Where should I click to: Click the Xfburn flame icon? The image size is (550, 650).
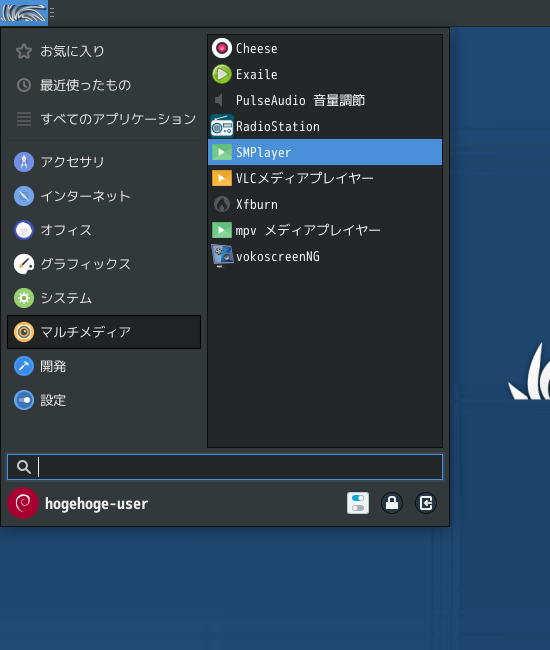pyautogui.click(x=222, y=204)
